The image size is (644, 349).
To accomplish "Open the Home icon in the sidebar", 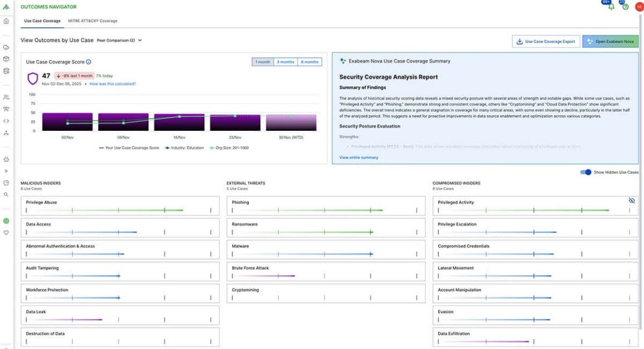I will coord(6,21).
